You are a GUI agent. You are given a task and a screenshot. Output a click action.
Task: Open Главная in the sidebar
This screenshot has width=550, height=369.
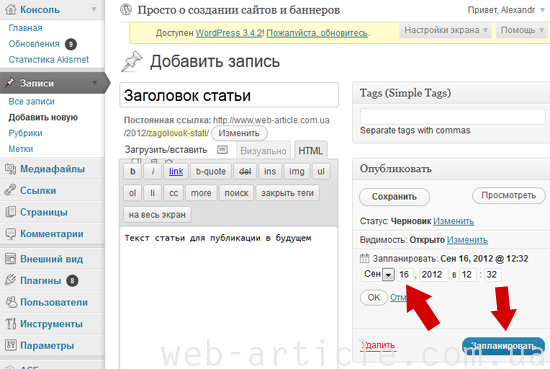25,28
